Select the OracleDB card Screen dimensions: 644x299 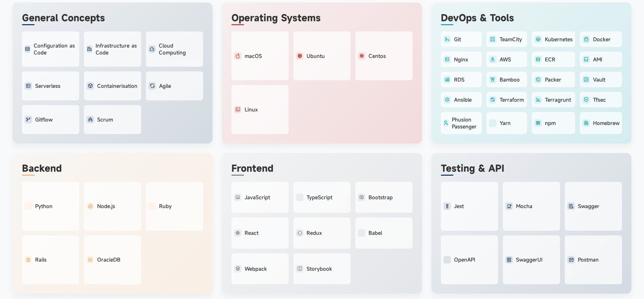click(112, 260)
